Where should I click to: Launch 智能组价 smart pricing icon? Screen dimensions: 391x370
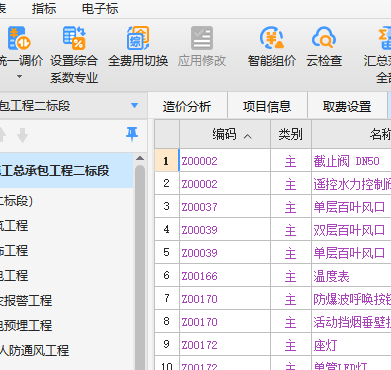pos(272,38)
